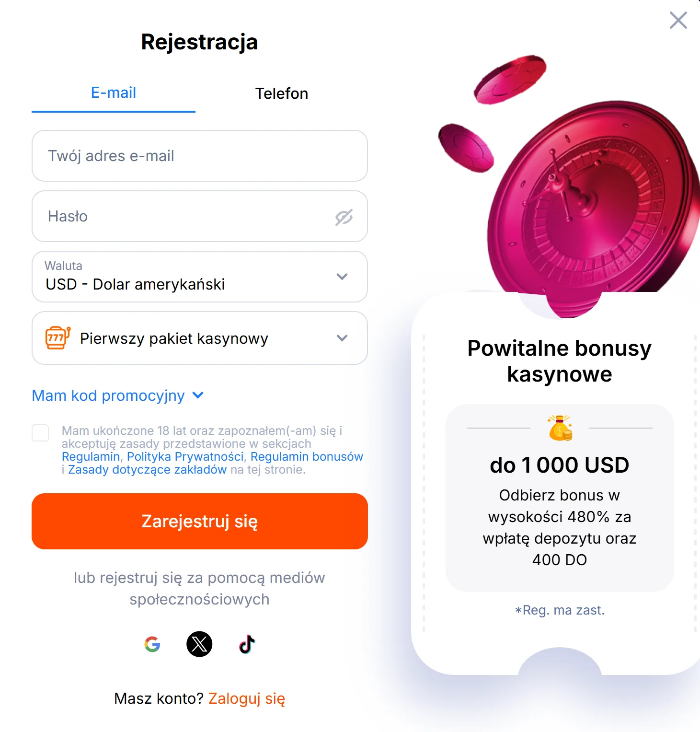Viewport: 700px width, 732px height.
Task: Click into the Hasło password field
Action: 200,216
